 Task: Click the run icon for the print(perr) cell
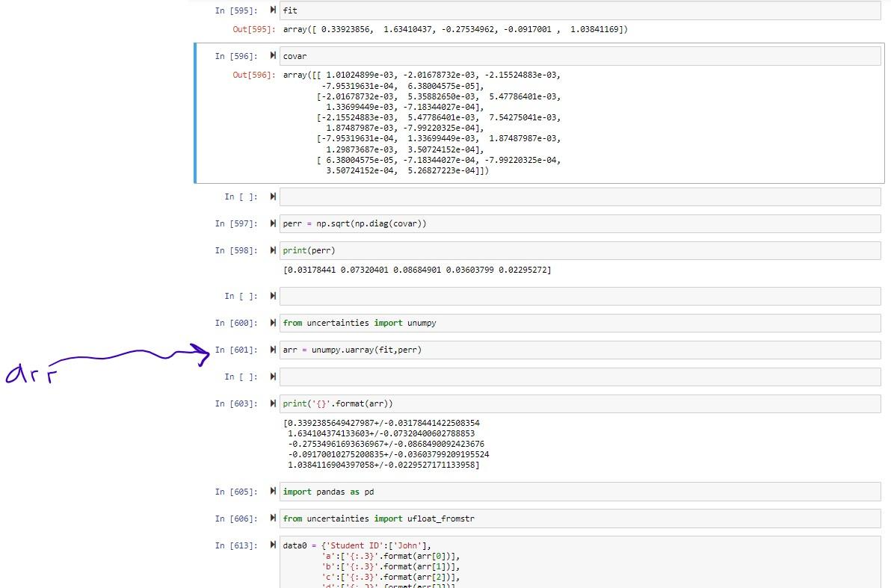click(273, 249)
